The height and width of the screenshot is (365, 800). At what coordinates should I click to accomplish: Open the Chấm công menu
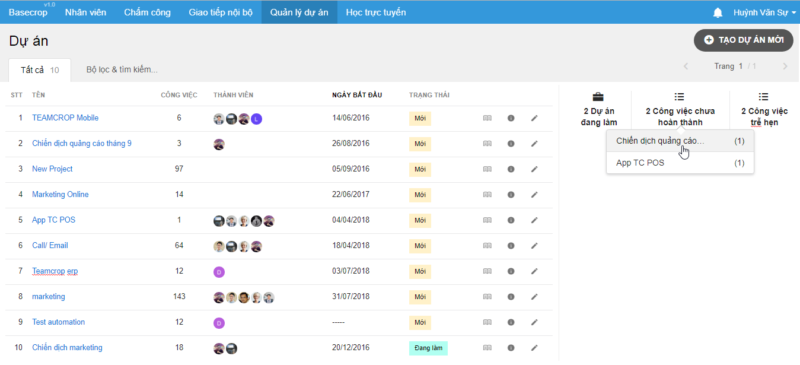[x=147, y=12]
